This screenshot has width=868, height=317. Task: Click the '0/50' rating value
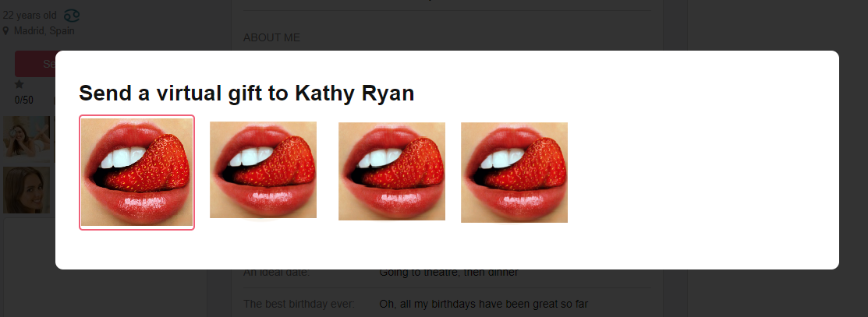pos(24,100)
